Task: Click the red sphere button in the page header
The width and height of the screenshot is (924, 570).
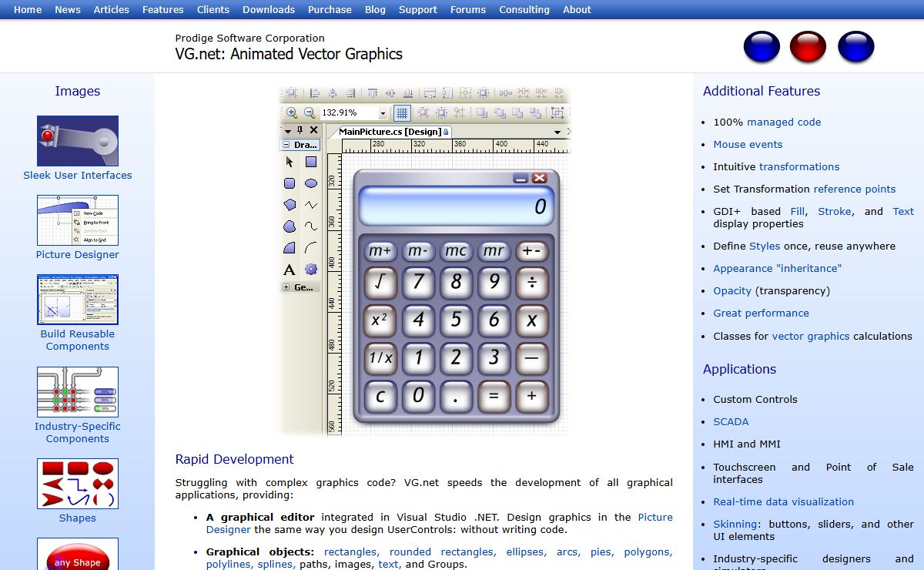Action: (x=808, y=47)
